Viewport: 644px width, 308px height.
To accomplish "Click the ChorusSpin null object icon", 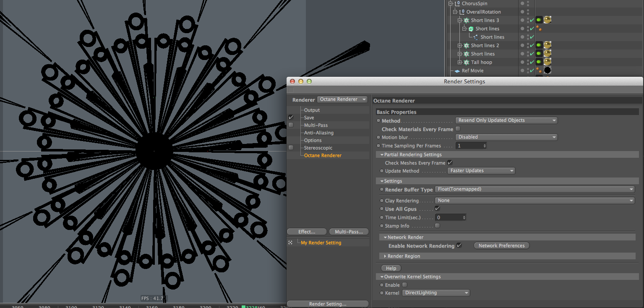I will [x=457, y=3].
